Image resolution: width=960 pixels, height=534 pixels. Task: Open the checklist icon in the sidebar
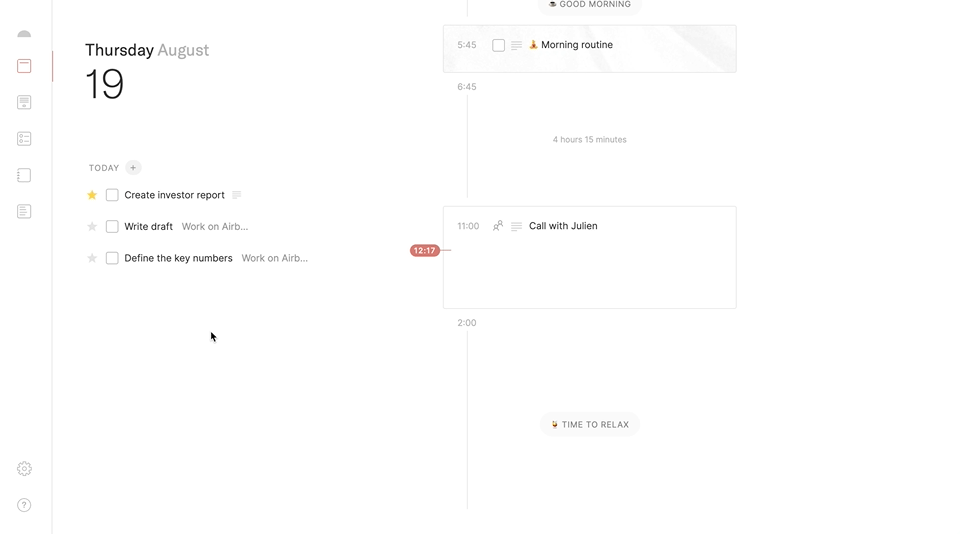(x=24, y=139)
